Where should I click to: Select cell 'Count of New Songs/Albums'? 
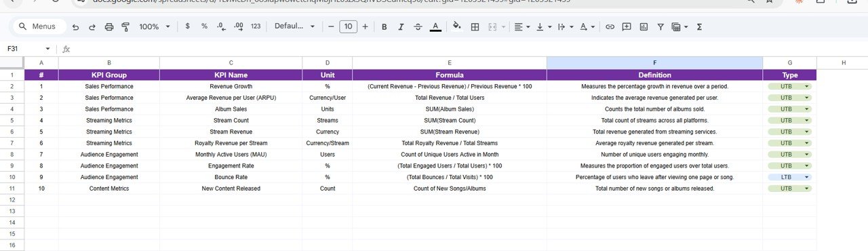coord(450,189)
